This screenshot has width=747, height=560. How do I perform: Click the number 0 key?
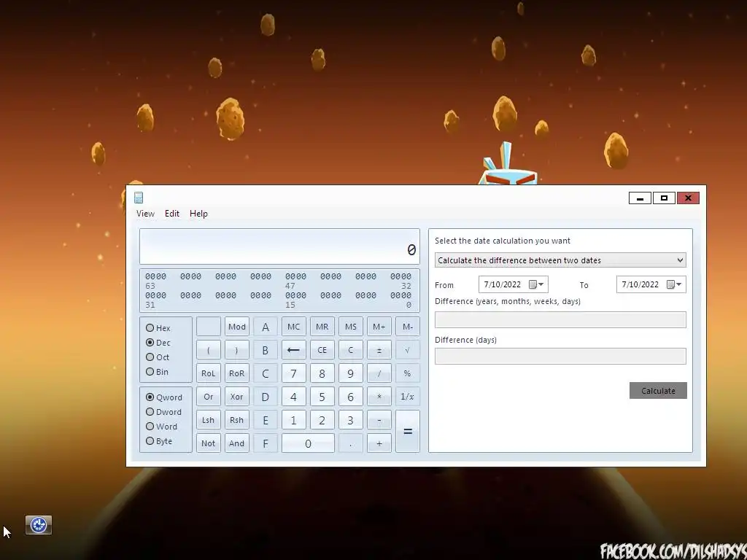tap(308, 443)
